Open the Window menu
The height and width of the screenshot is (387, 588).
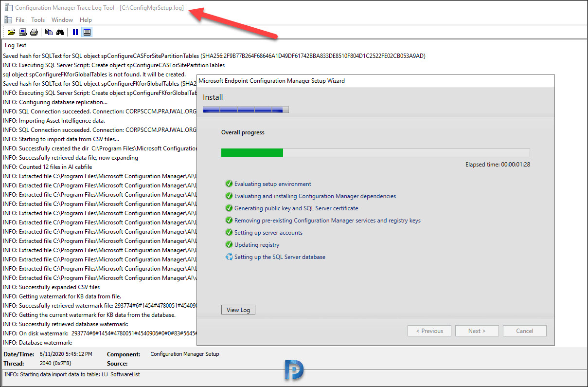click(x=62, y=20)
